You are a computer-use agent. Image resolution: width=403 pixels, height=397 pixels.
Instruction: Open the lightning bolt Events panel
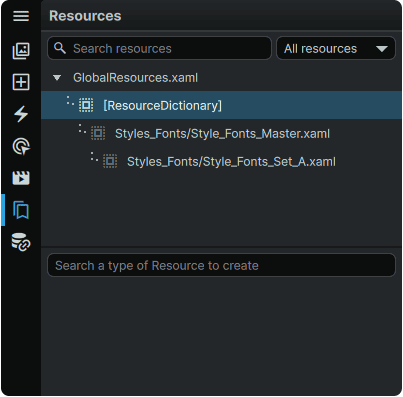tap(21, 114)
